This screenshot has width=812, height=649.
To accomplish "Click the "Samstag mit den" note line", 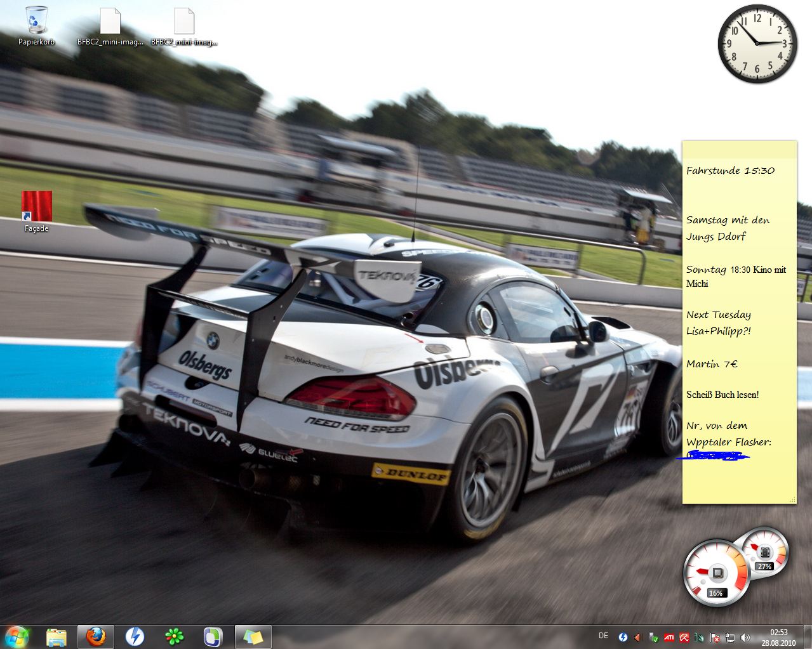I will [728, 220].
